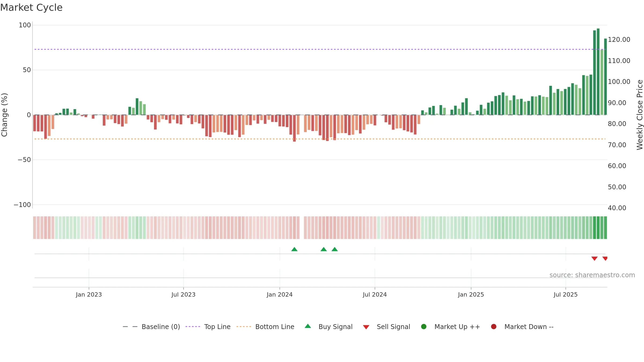This screenshot has height=362, width=644.
Task: Click the 120.00 price tick on the right axis
Action: tap(619, 40)
